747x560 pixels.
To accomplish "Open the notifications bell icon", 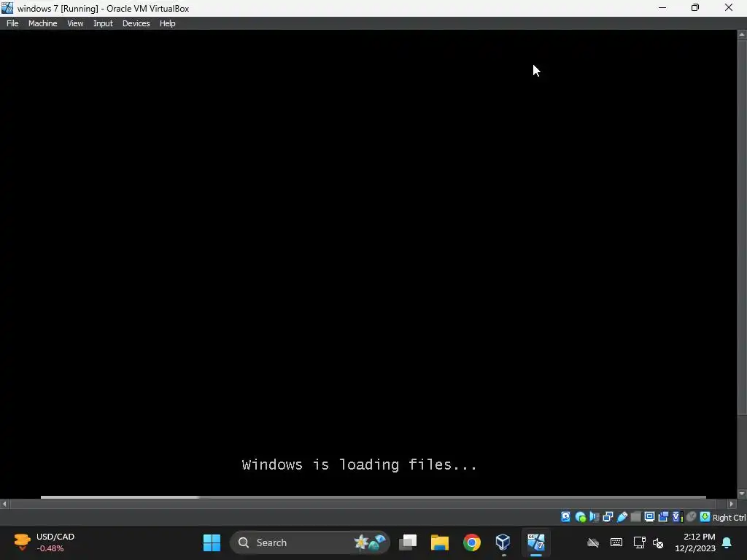I will (x=727, y=542).
